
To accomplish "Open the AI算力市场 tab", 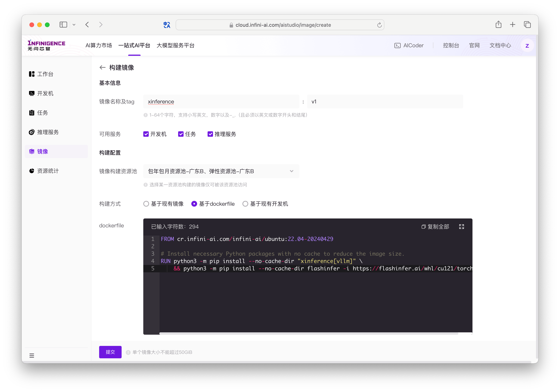I will click(99, 45).
